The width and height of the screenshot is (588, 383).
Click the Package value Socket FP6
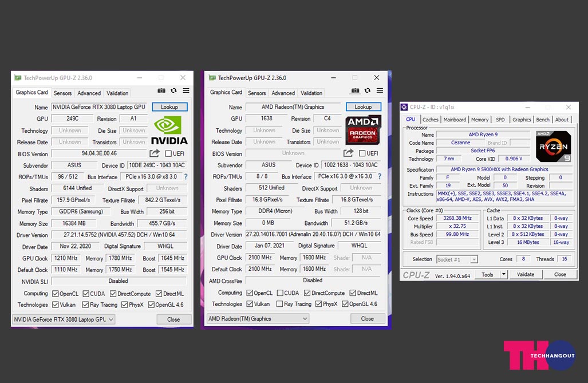point(483,151)
